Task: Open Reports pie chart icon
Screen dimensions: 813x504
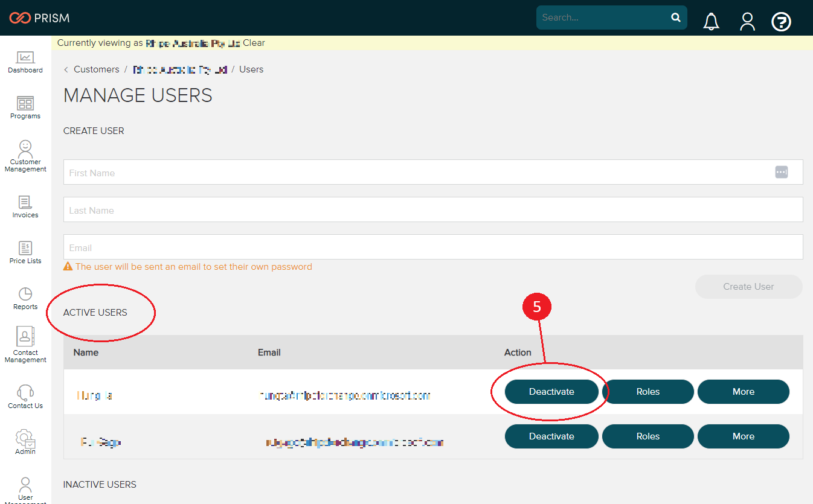Action: point(25,294)
